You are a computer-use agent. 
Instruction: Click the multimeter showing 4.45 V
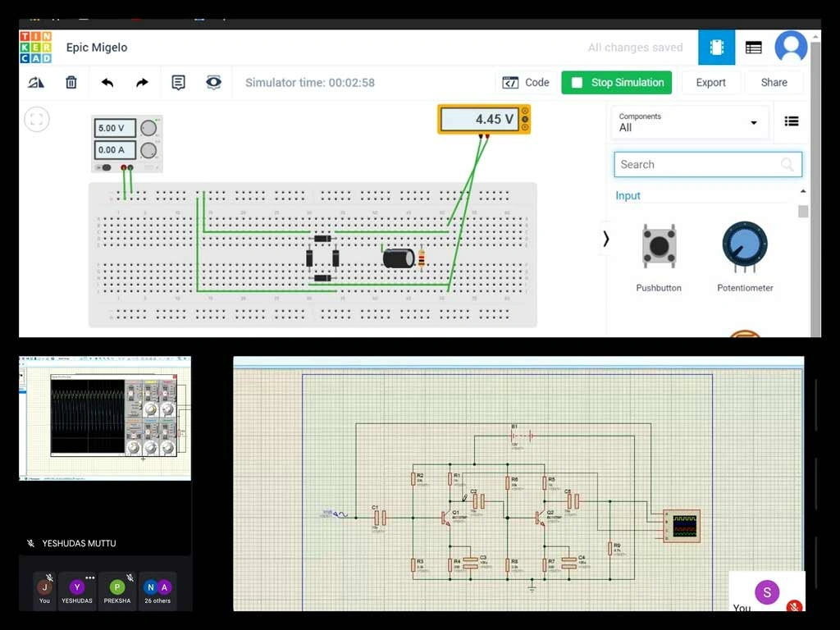tap(484, 119)
